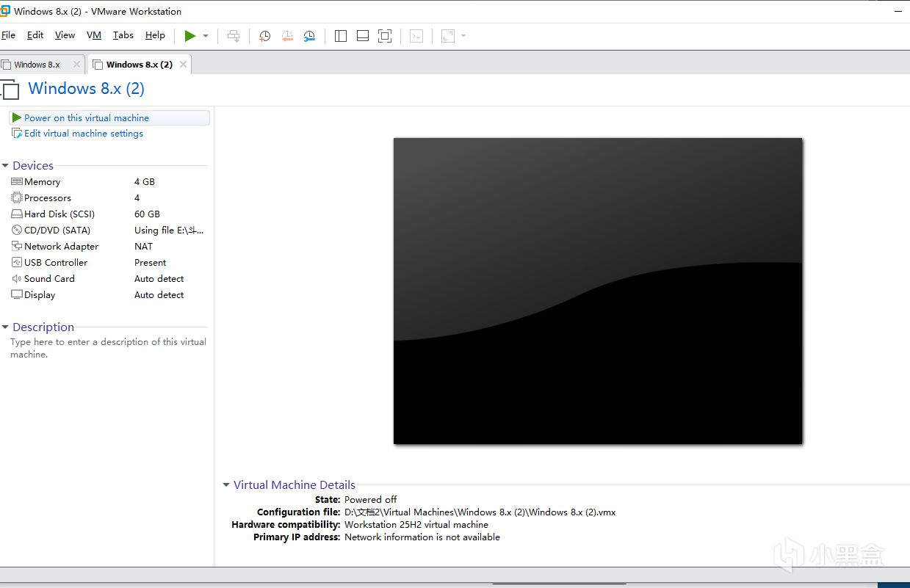The height and width of the screenshot is (588, 910).
Task: Open the Snapshot Manager icon
Action: (x=309, y=36)
